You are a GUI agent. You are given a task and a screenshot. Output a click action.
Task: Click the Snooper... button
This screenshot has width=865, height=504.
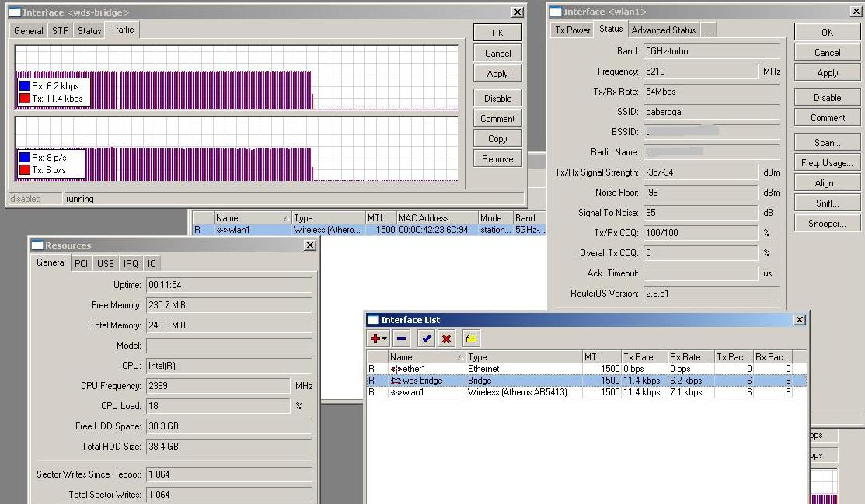(x=827, y=224)
